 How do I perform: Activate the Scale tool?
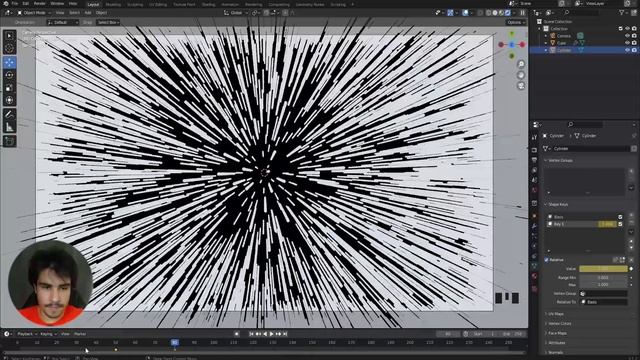(x=9, y=88)
